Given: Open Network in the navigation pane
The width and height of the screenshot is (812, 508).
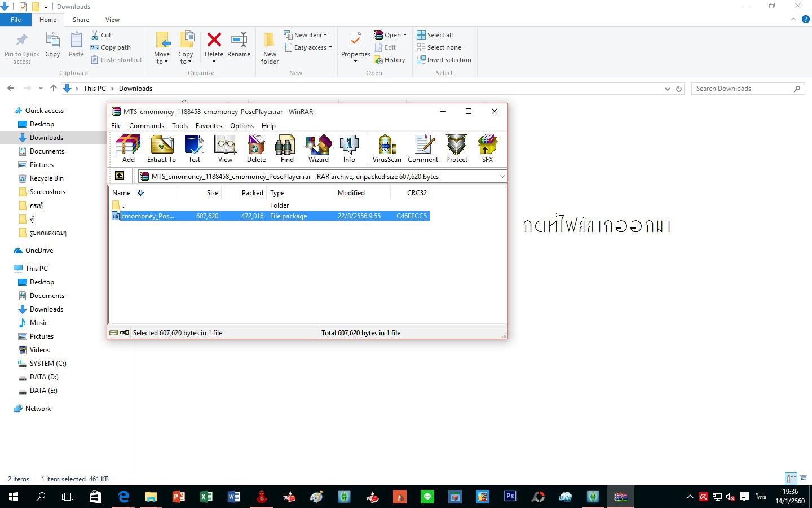Looking at the screenshot, I should pyautogui.click(x=38, y=409).
